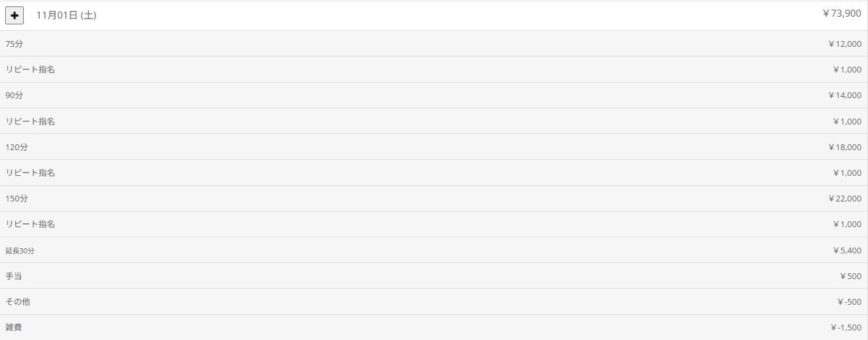Screen dimensions: 868x340
Task: Select the ¥-1,500 amount for 雑費
Action: point(846,327)
